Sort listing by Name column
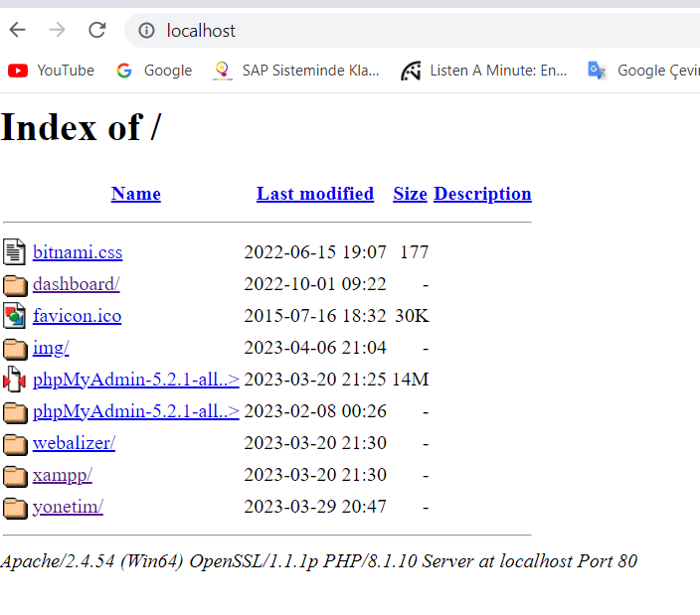The width and height of the screenshot is (700, 615). (x=135, y=194)
